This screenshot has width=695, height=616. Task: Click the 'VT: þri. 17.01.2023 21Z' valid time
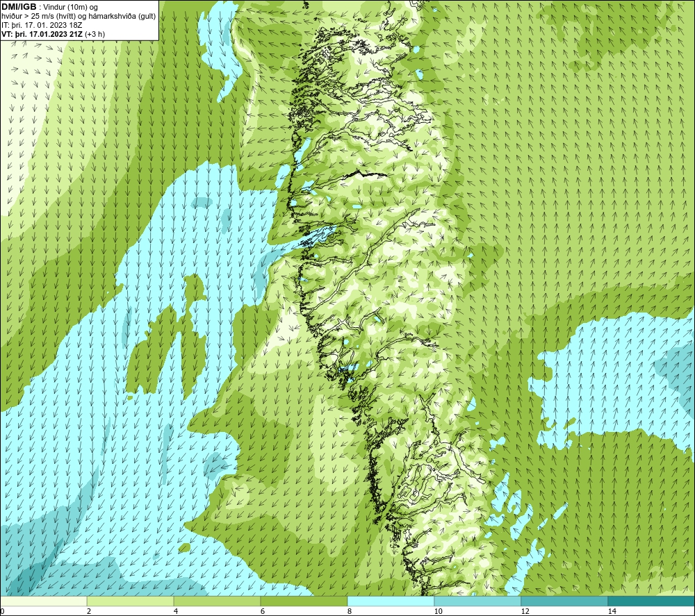[x=42, y=34]
